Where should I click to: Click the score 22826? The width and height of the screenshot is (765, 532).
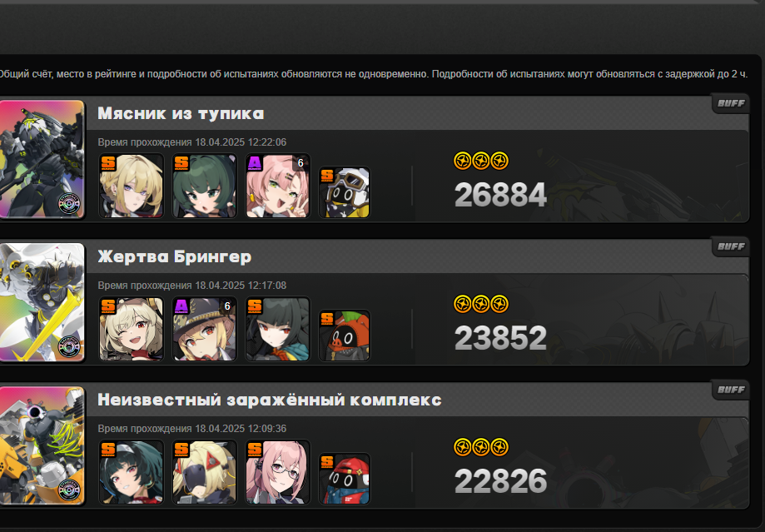click(x=500, y=481)
